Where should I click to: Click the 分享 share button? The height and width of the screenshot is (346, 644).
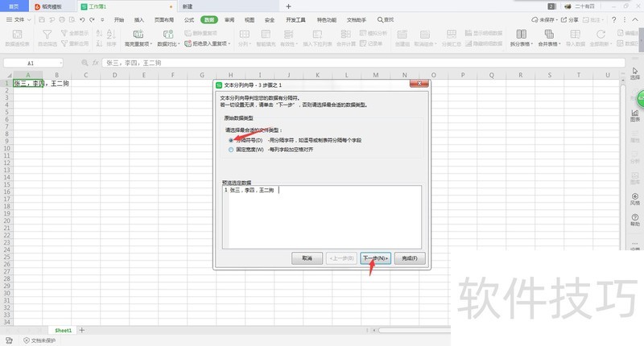[570, 19]
